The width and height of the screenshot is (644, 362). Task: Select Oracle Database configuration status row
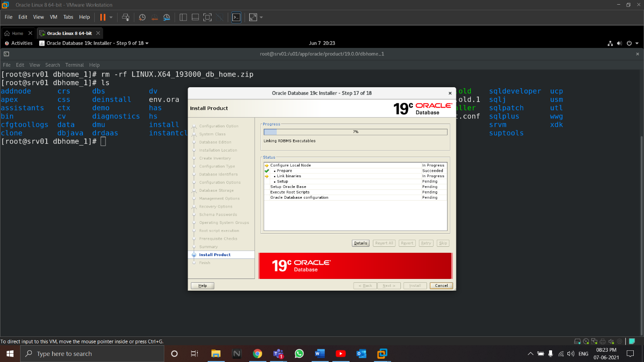tap(355, 197)
